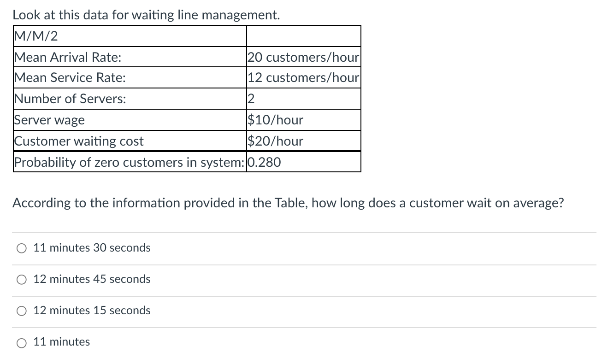
Task: Select the radio button for 12 minutes 15 seconds
Action: [x=21, y=311]
